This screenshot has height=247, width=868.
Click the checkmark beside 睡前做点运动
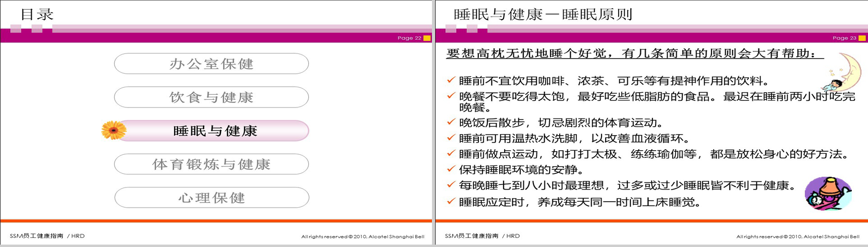tap(451, 153)
